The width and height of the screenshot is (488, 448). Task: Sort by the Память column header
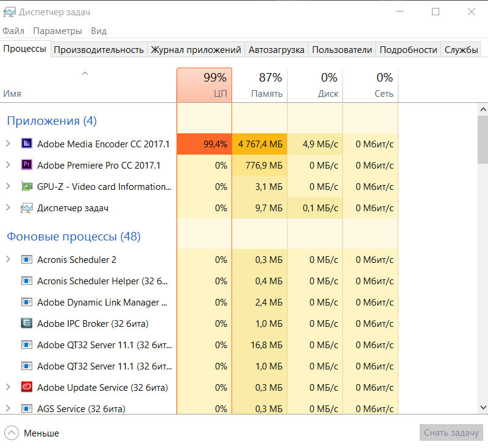click(x=260, y=85)
